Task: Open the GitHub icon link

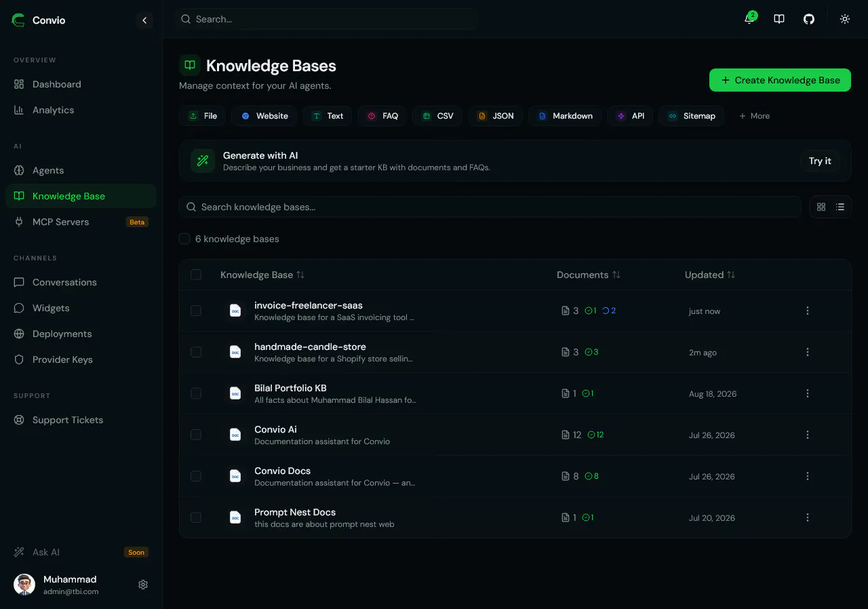Action: 809,19
